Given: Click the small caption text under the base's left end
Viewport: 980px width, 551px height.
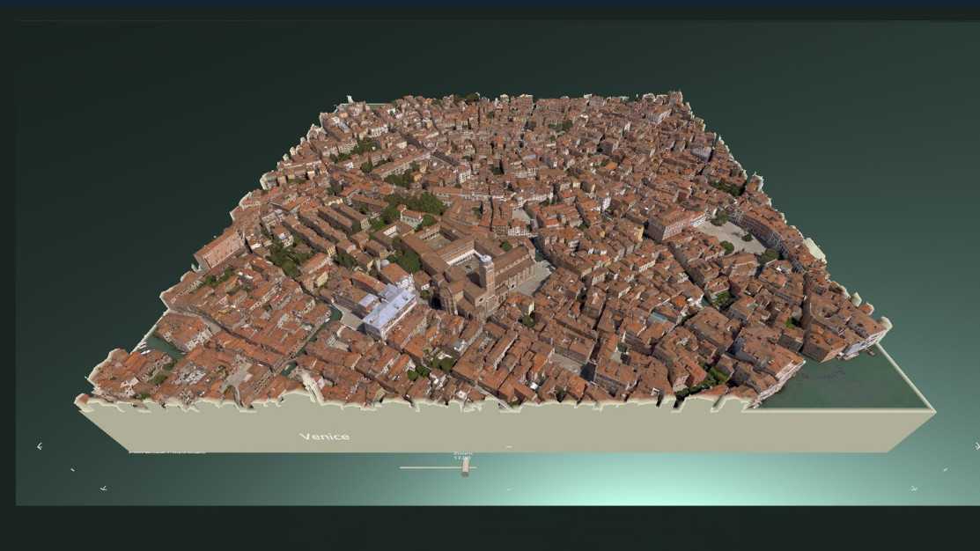Looking at the screenshot, I should pyautogui.click(x=167, y=452).
